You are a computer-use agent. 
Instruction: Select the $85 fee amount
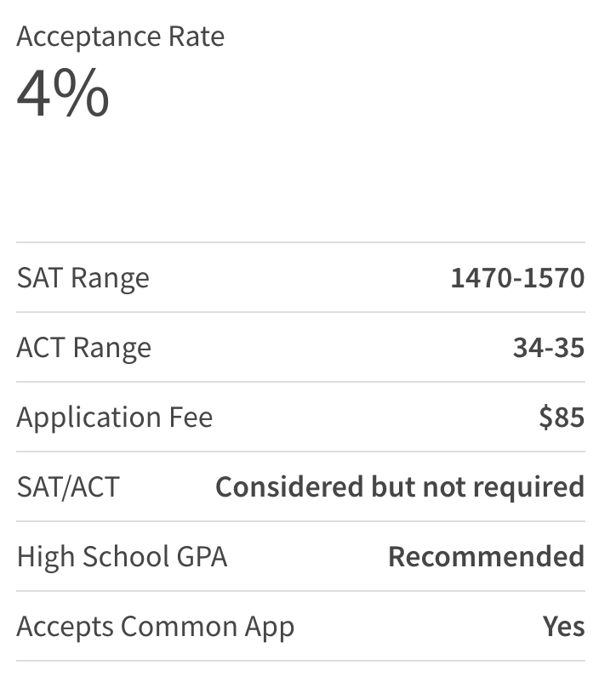[x=562, y=418]
